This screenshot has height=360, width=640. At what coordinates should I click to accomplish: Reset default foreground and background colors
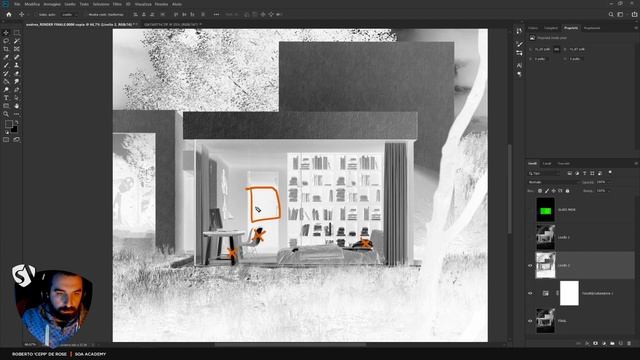click(x=7, y=132)
